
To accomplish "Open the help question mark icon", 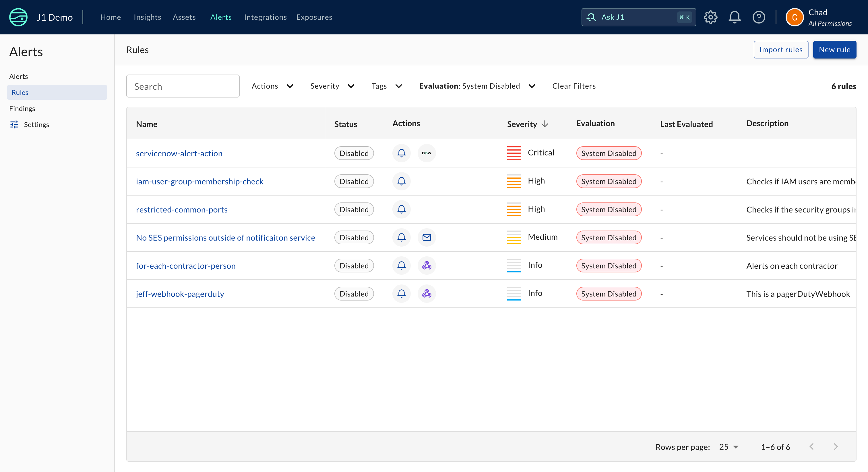I will click(758, 17).
